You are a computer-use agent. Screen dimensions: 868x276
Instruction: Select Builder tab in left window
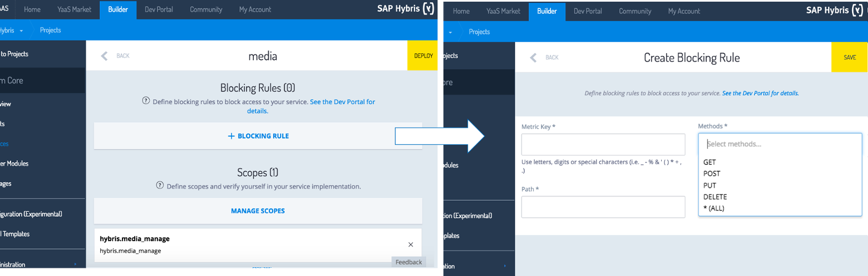118,9
